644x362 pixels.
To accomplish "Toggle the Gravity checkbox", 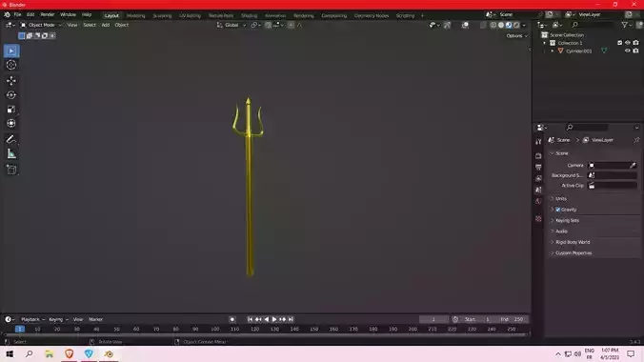I will coord(557,210).
